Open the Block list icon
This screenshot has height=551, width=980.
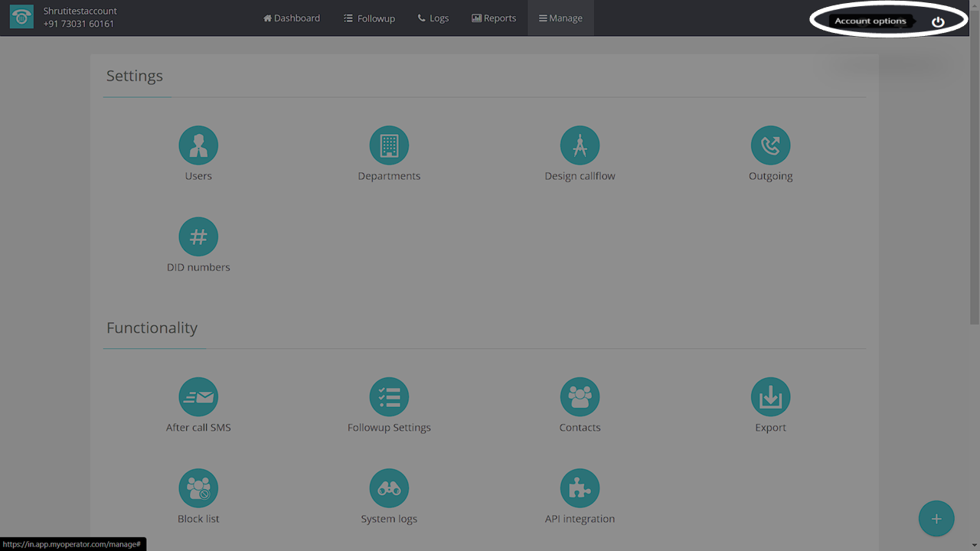click(198, 488)
